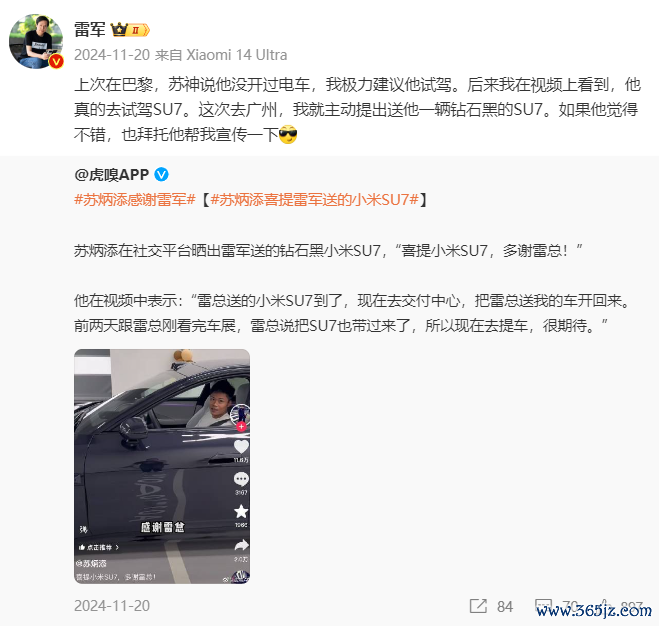Screen dimensions: 659x626
Task: Click the 2024-11-20 date under video
Action: (x=112, y=606)
